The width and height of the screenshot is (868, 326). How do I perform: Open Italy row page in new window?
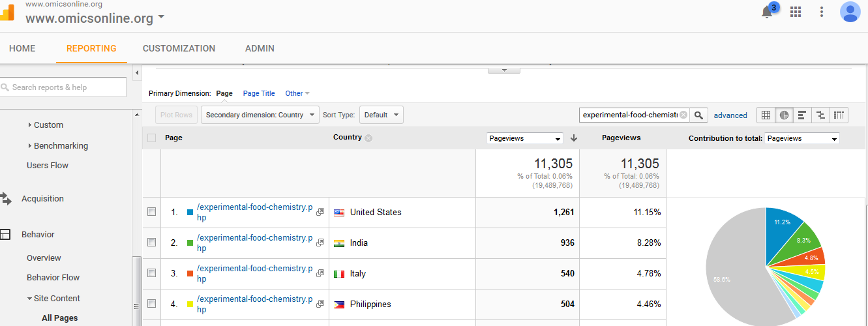point(320,273)
